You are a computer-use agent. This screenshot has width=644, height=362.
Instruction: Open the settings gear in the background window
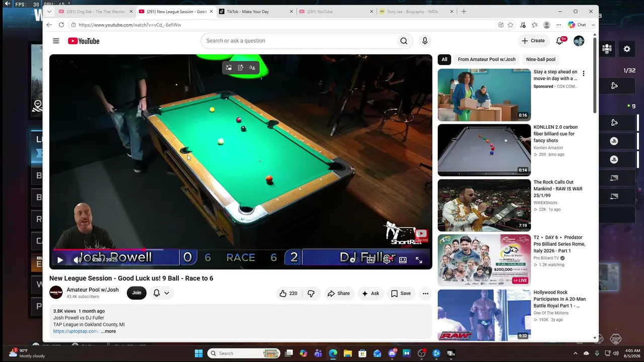627,49
